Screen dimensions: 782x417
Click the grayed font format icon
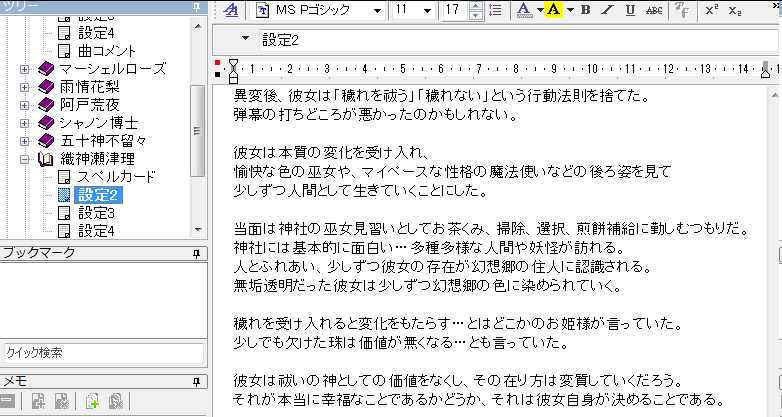pos(681,10)
